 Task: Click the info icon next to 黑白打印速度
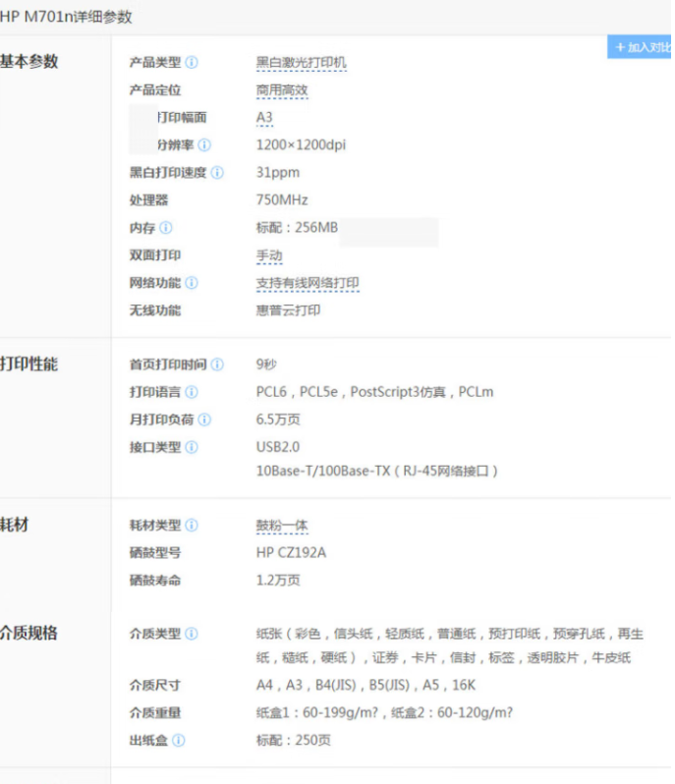(x=217, y=173)
